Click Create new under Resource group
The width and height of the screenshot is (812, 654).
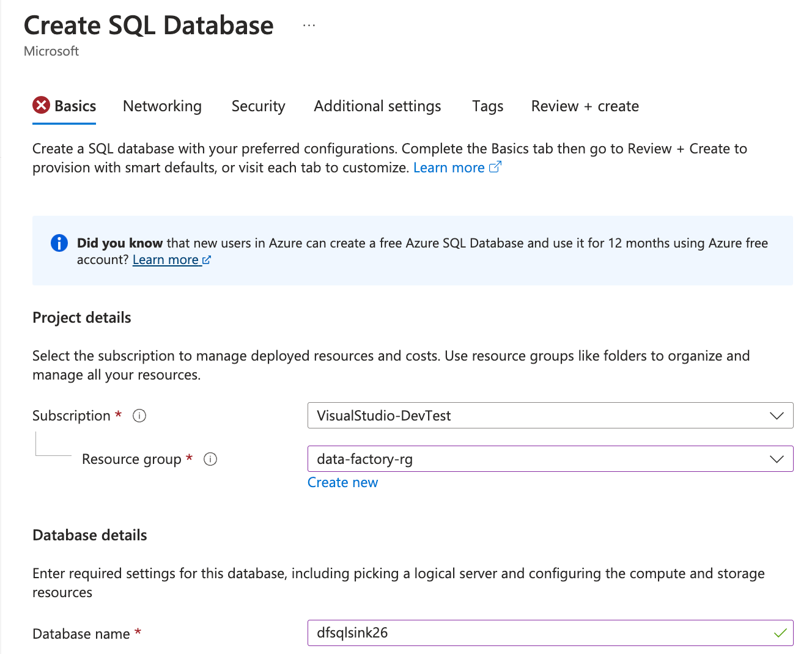tap(342, 482)
